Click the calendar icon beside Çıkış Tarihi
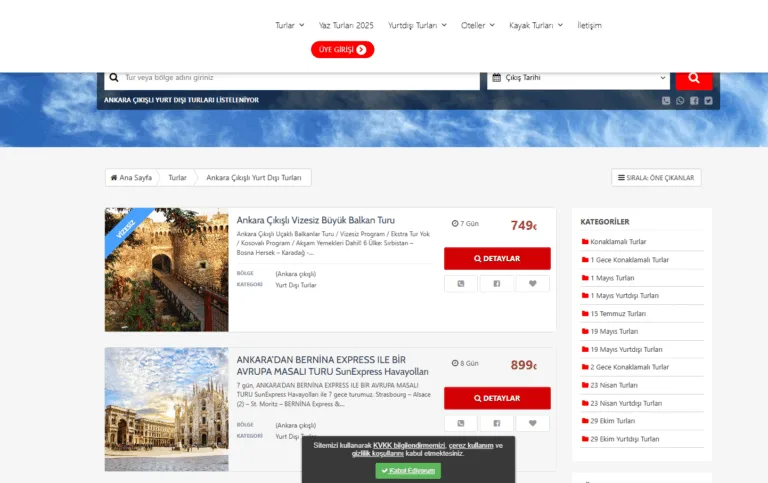This screenshot has width=768, height=483. tap(496, 77)
